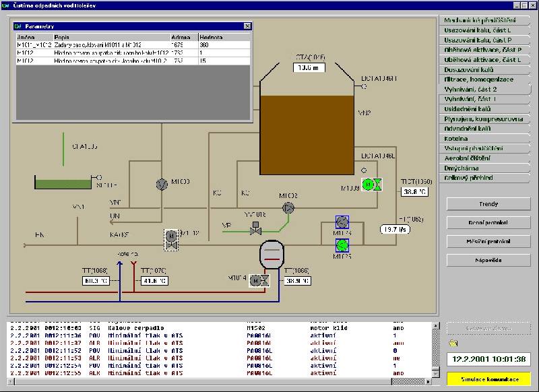Viewport: 539px width, 392px height.
Task: Open Nápověda help button
Action: pos(488,260)
